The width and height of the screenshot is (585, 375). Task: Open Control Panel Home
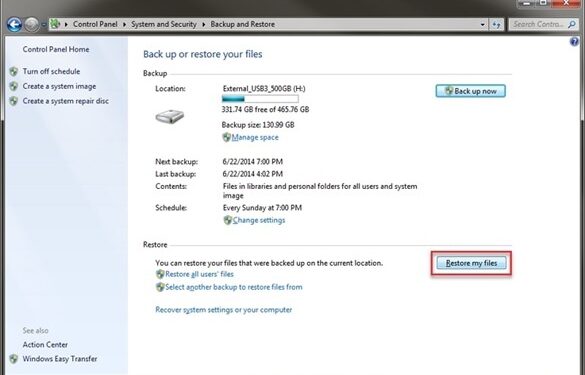point(56,49)
